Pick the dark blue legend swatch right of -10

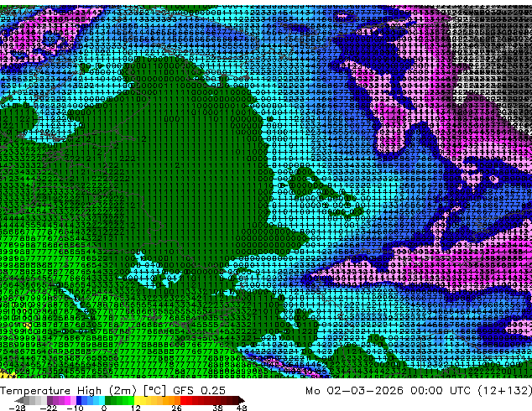pyautogui.click(x=79, y=400)
